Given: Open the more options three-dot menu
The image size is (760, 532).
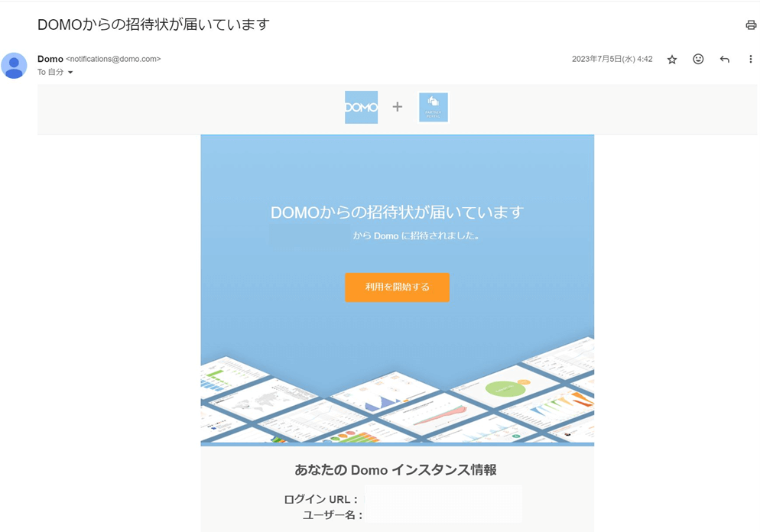Looking at the screenshot, I should (x=750, y=59).
